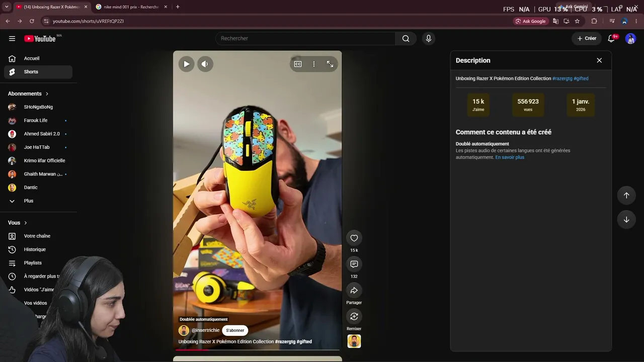Focus the Rechercher search field
This screenshot has height=362, width=644.
tap(305, 39)
